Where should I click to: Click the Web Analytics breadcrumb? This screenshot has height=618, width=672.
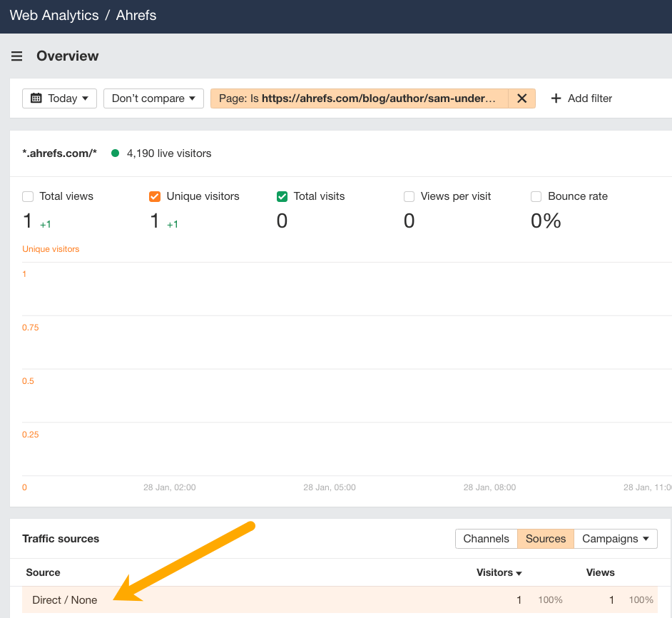coord(54,15)
